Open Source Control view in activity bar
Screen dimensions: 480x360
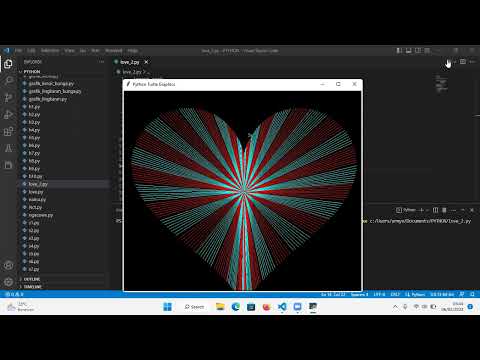[x=8, y=98]
